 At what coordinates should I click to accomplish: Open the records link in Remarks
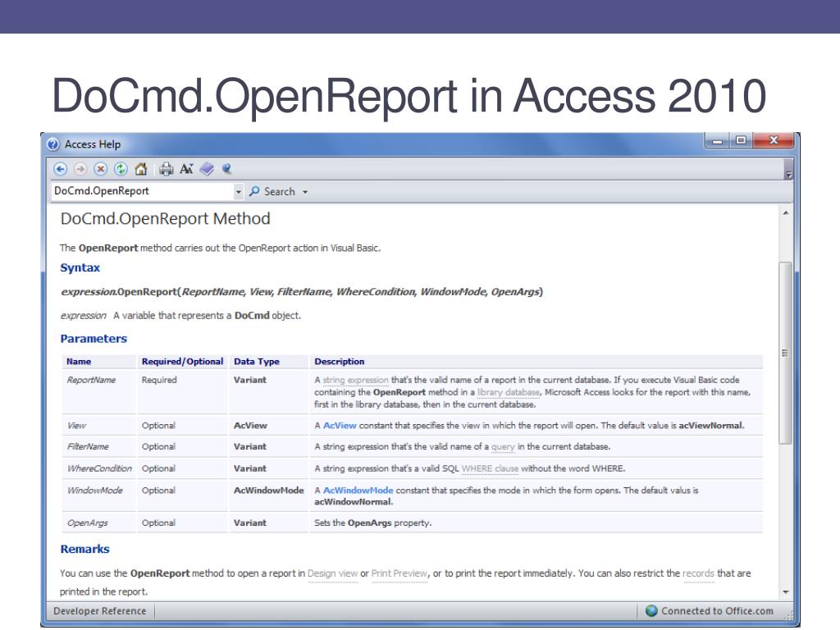[x=698, y=573]
